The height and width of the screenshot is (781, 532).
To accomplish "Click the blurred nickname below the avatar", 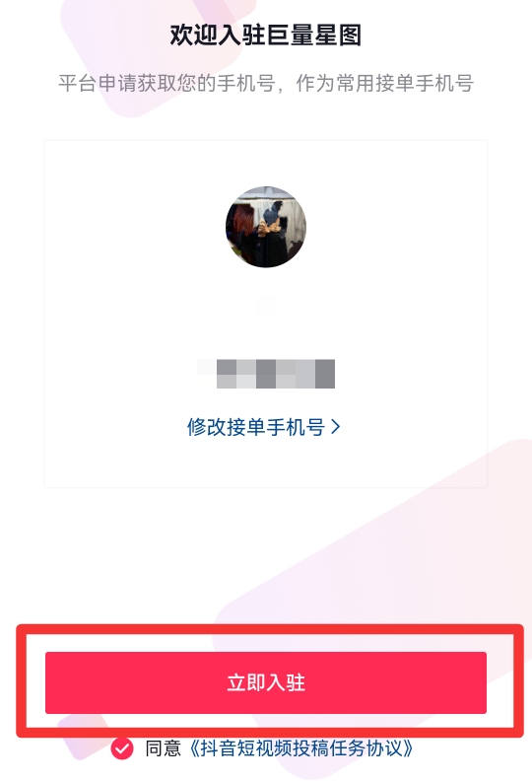I will tap(266, 305).
